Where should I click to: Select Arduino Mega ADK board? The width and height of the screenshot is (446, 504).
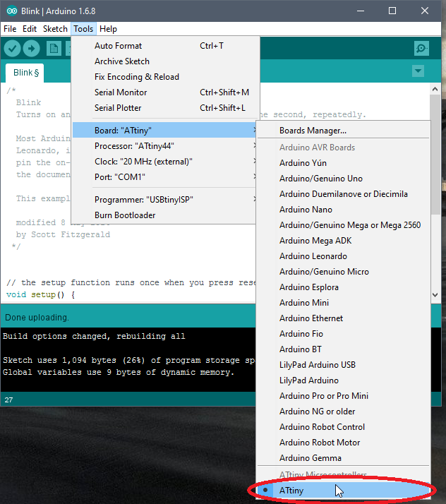click(344, 241)
